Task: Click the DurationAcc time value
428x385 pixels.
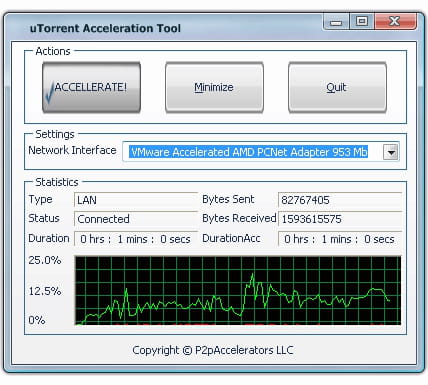Action: 340,239
